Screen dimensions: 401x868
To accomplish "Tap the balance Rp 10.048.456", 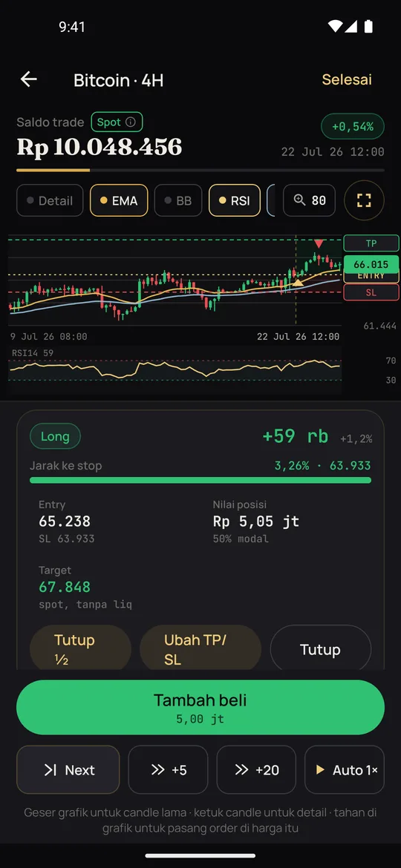I will [100, 147].
